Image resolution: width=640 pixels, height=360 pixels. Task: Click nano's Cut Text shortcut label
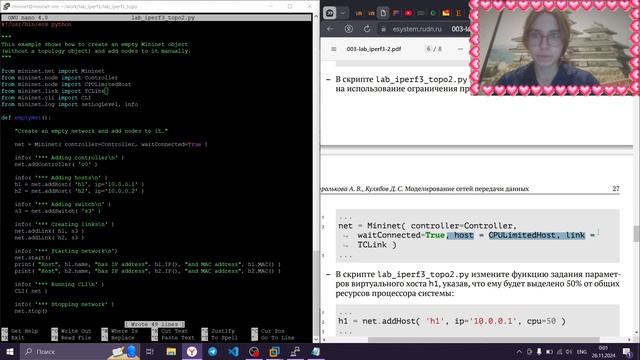click(x=174, y=331)
